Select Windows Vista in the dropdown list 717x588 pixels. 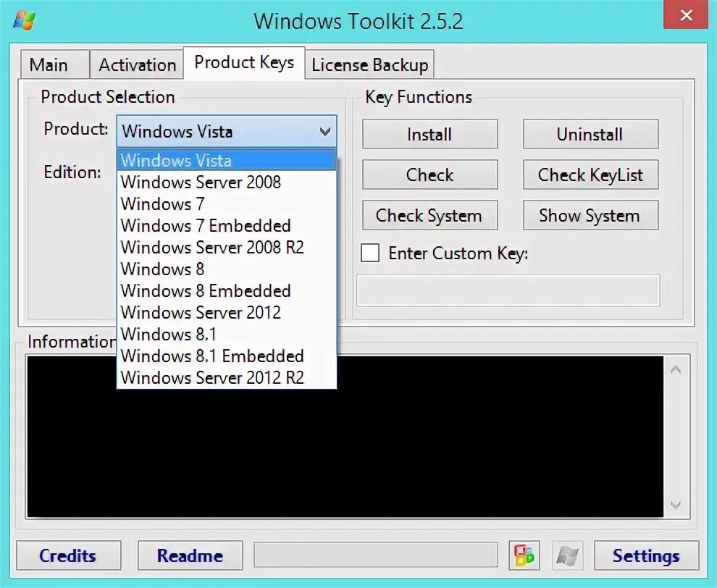[x=227, y=161]
